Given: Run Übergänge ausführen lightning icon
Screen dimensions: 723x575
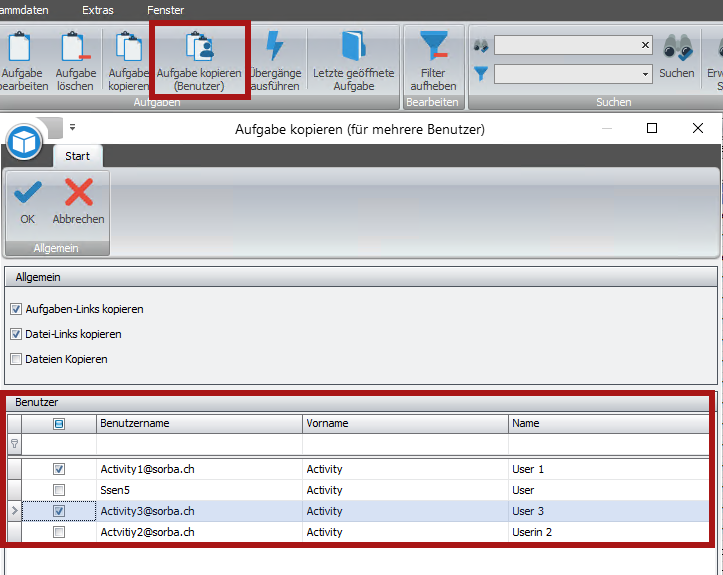Looking at the screenshot, I should (275, 46).
